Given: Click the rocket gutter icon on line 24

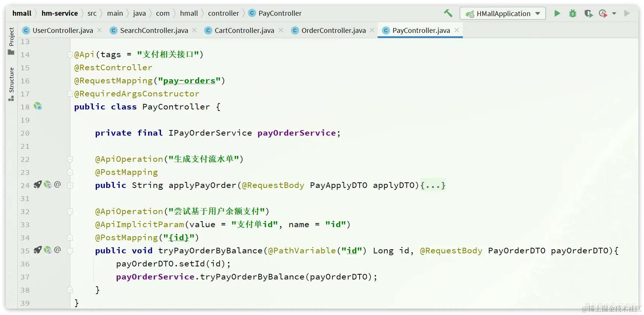Looking at the screenshot, I should coord(37,185).
